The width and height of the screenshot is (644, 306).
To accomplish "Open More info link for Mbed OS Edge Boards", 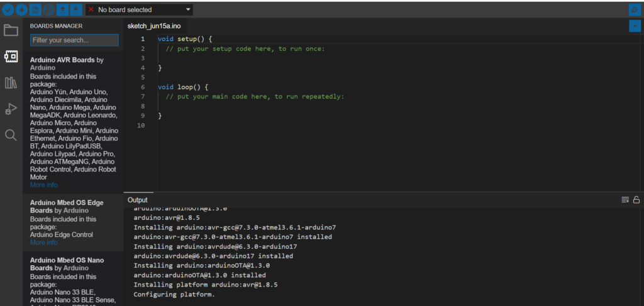I will (x=44, y=243).
